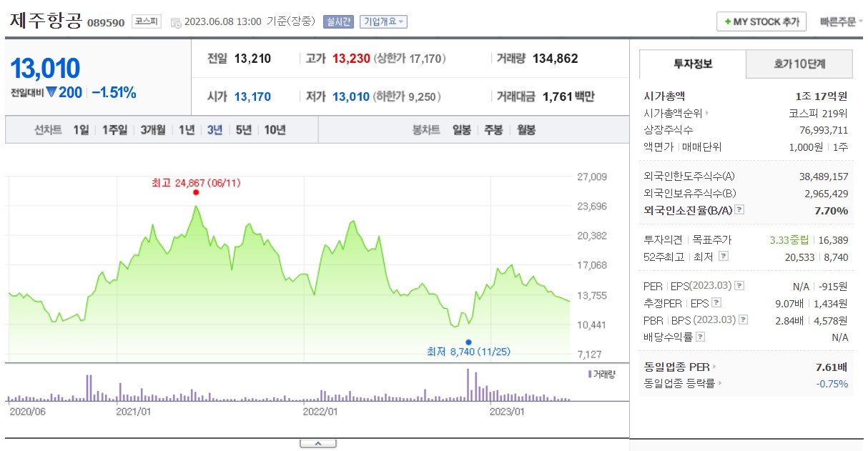868x451 pixels.
Task: Select the 1년 line chart period
Action: (187, 130)
